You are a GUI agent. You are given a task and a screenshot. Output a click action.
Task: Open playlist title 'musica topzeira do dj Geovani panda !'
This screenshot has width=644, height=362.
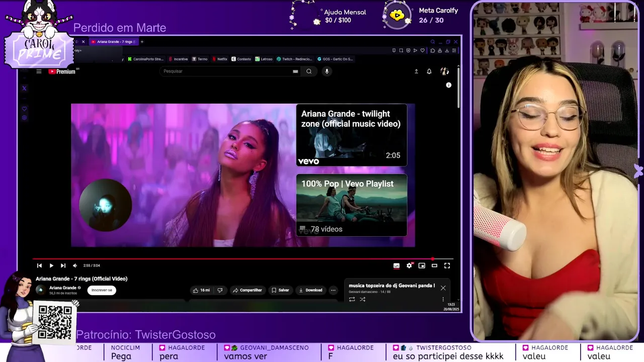(x=392, y=286)
